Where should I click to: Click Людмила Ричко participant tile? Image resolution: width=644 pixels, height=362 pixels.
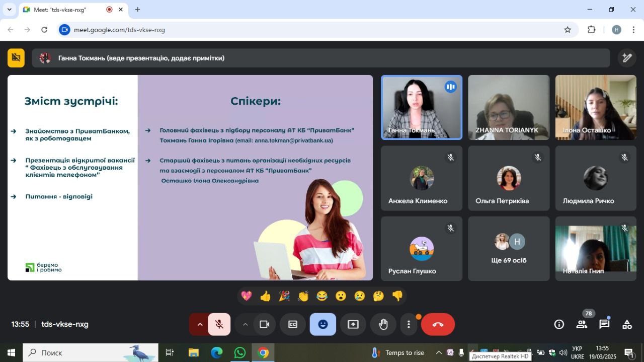click(x=596, y=178)
